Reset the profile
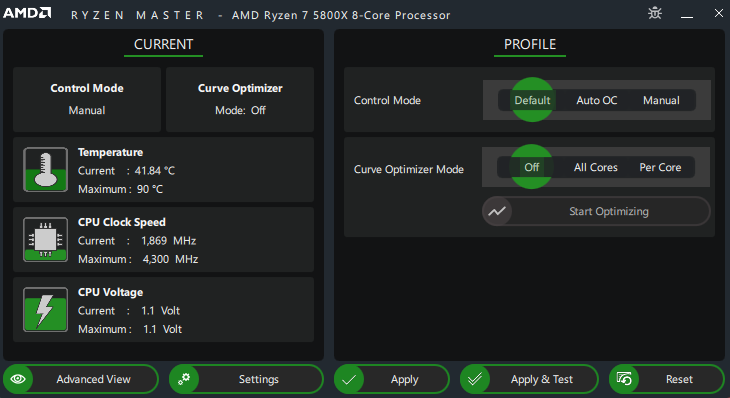This screenshot has width=730, height=398. [x=667, y=379]
